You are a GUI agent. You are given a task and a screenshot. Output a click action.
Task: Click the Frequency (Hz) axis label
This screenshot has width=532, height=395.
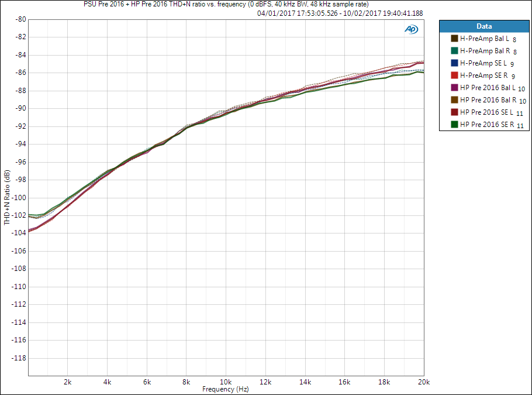(226, 389)
